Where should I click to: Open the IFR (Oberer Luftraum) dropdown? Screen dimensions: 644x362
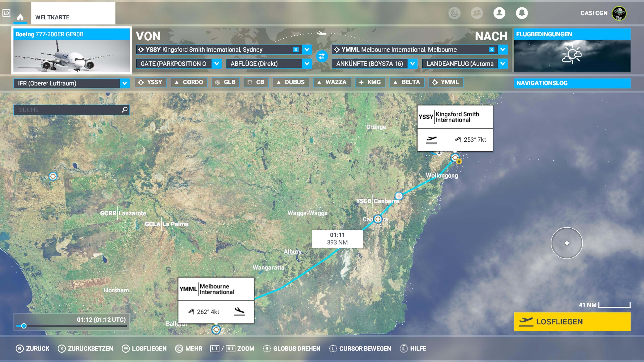(71, 83)
